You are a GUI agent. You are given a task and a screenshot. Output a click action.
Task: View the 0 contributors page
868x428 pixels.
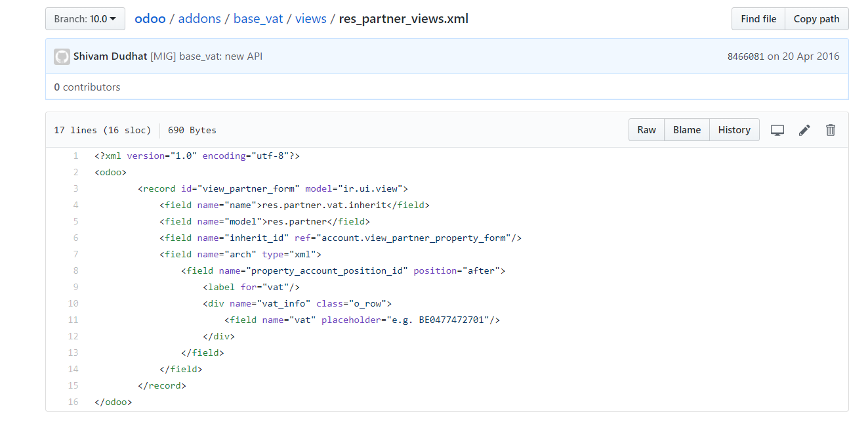87,87
